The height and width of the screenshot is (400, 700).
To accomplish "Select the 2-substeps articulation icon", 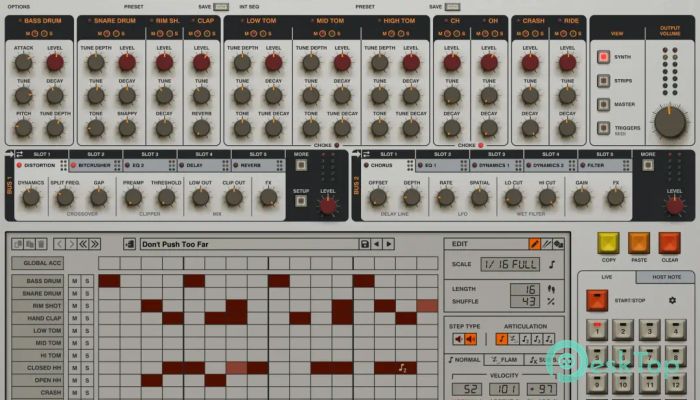I will pyautogui.click(x=525, y=339).
